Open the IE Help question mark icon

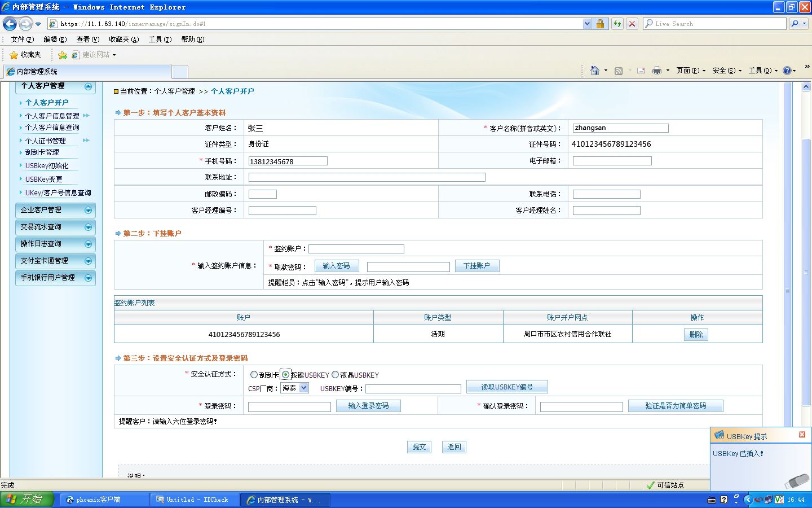coord(787,71)
